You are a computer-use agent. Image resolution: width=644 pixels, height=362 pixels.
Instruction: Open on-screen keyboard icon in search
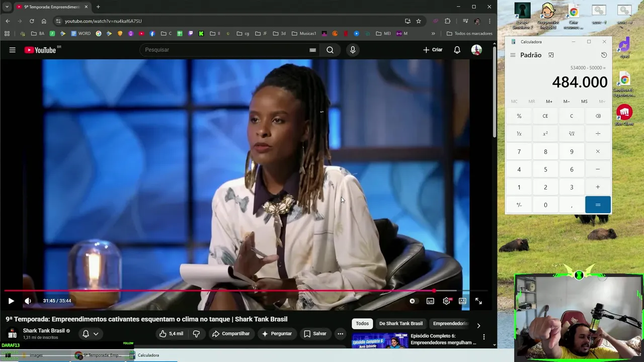pyautogui.click(x=312, y=50)
